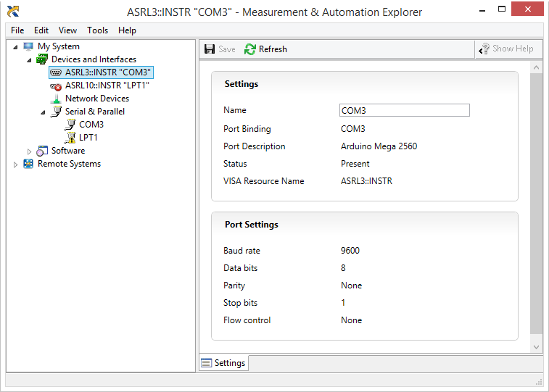Select ASRL10::INSTR "LPT1" tree item

(x=107, y=86)
